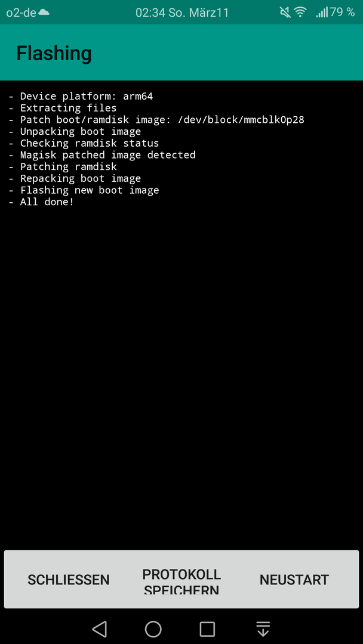
Task: Tap the 79 % battery indicator
Action: [342, 13]
